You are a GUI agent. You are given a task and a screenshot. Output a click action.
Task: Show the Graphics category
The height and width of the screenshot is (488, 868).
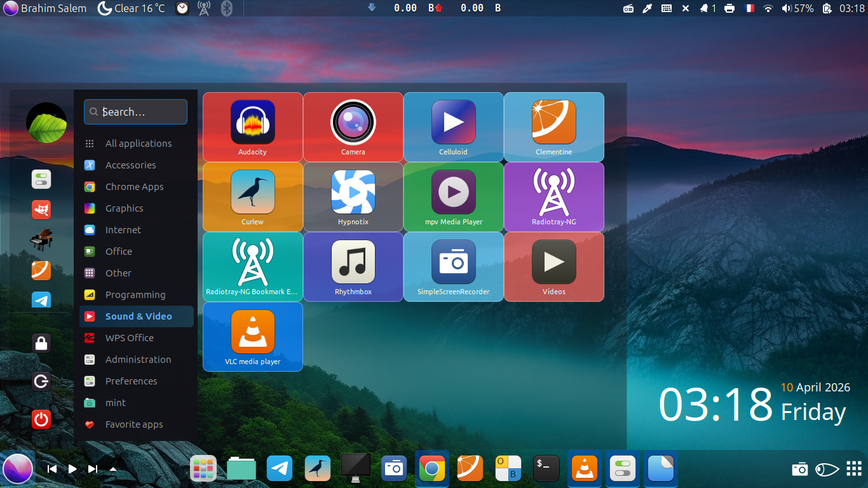pyautogui.click(x=137, y=208)
